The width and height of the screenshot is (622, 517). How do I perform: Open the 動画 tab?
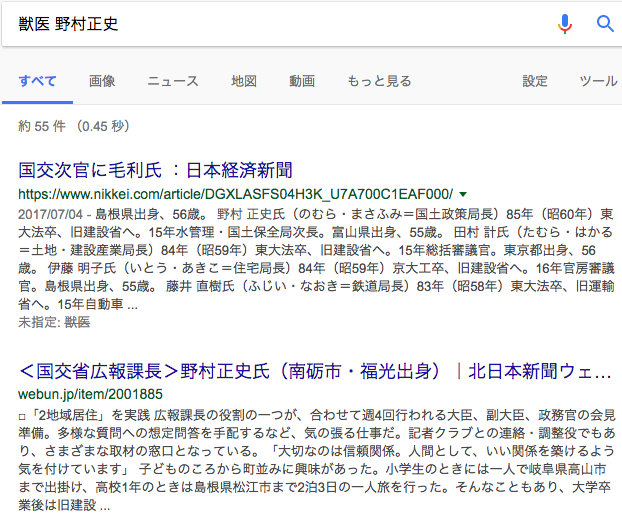tap(302, 81)
